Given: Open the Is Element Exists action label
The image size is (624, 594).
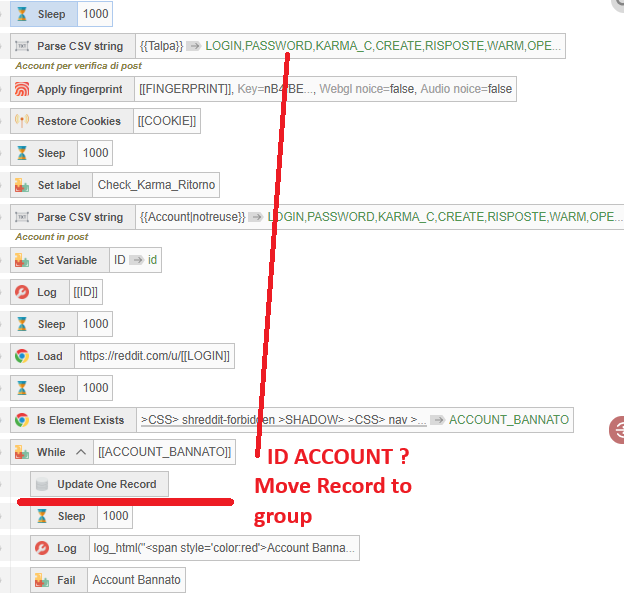Looking at the screenshot, I should pyautogui.click(x=80, y=420).
